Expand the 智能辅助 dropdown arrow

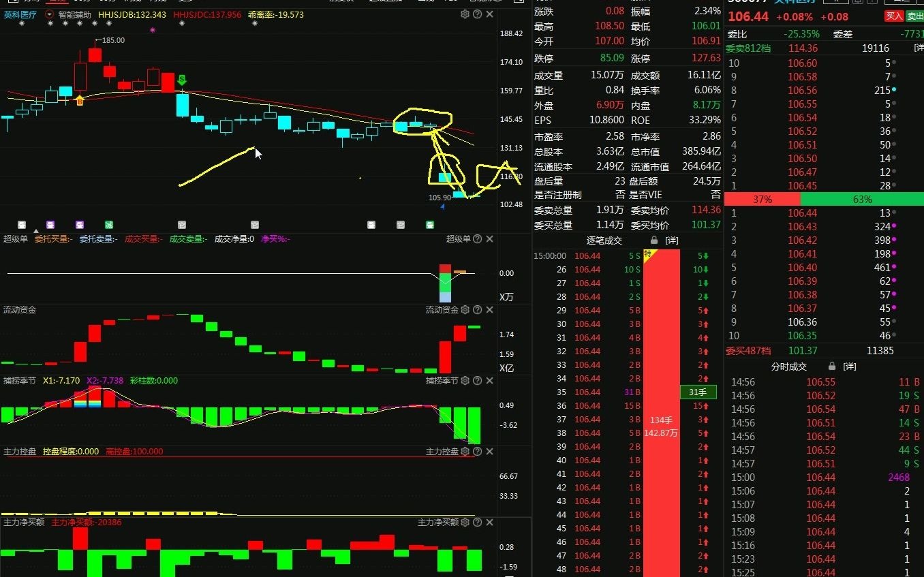pyautogui.click(x=49, y=14)
